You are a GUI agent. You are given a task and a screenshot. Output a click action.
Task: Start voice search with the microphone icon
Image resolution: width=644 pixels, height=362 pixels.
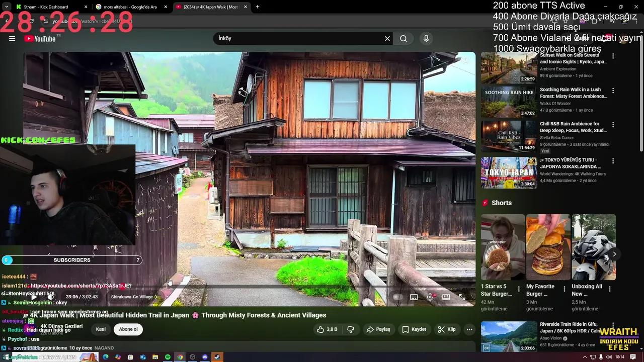426,38
